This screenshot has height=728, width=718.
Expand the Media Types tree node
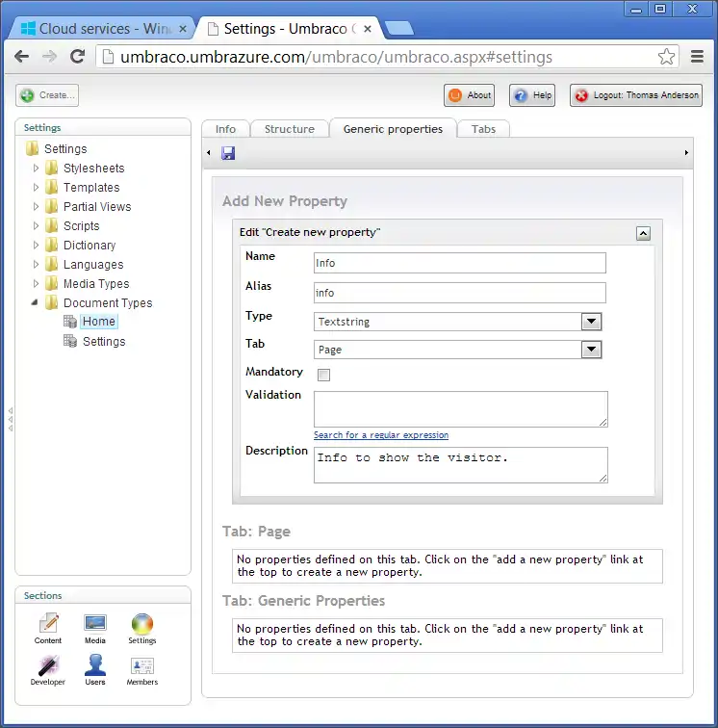pyautogui.click(x=36, y=284)
